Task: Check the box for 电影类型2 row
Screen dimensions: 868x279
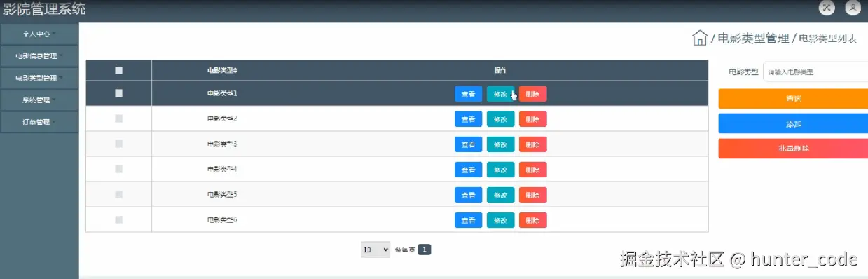Action: [118, 118]
